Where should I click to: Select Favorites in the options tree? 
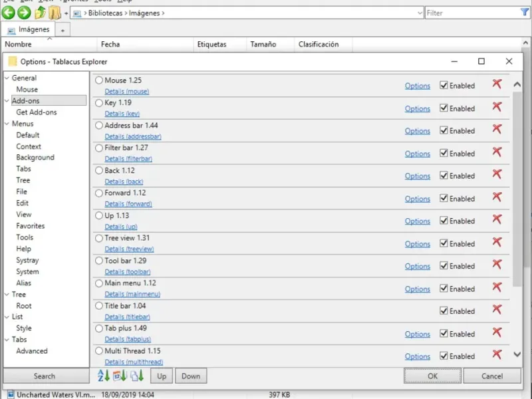click(x=30, y=226)
